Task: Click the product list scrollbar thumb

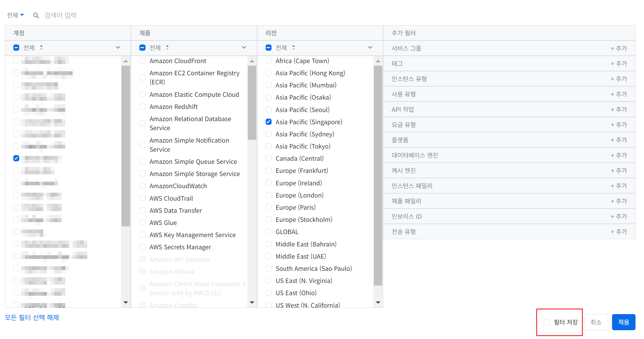Action: (252, 102)
